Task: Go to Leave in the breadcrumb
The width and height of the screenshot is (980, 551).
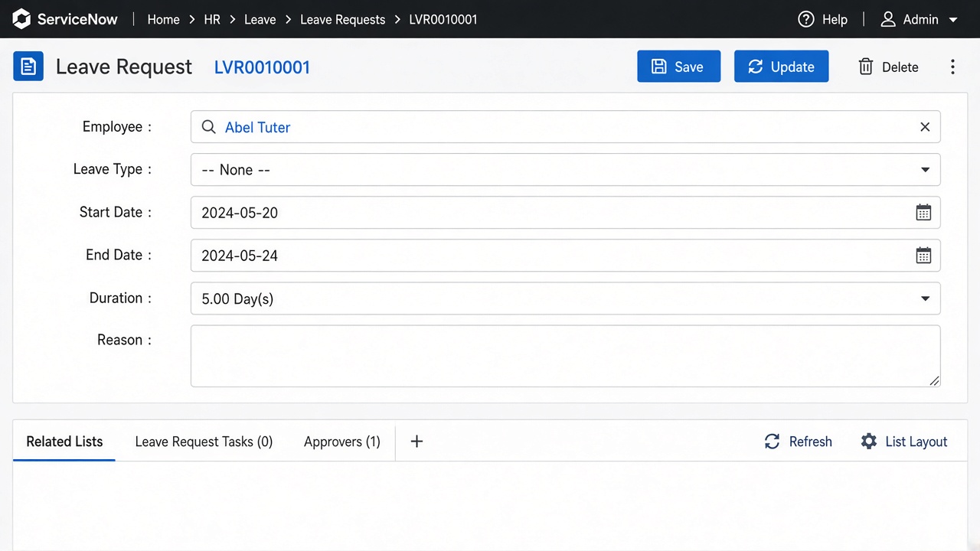Action: pyautogui.click(x=260, y=19)
